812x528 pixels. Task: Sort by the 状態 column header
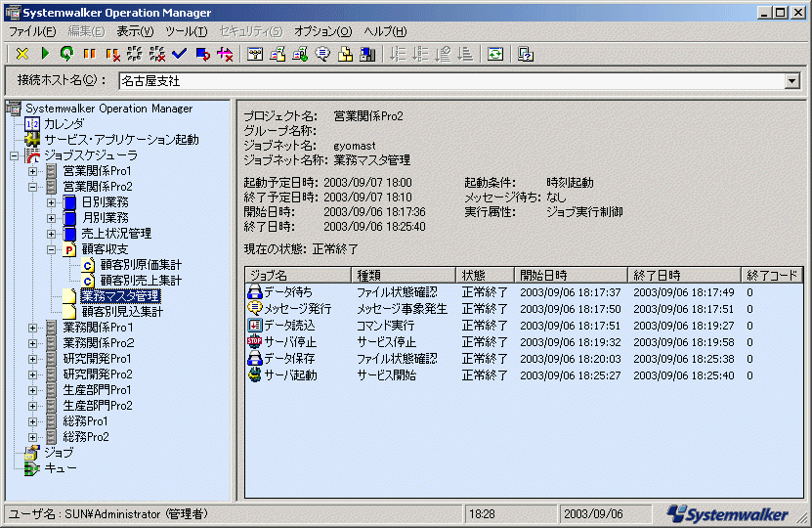pyautogui.click(x=485, y=275)
